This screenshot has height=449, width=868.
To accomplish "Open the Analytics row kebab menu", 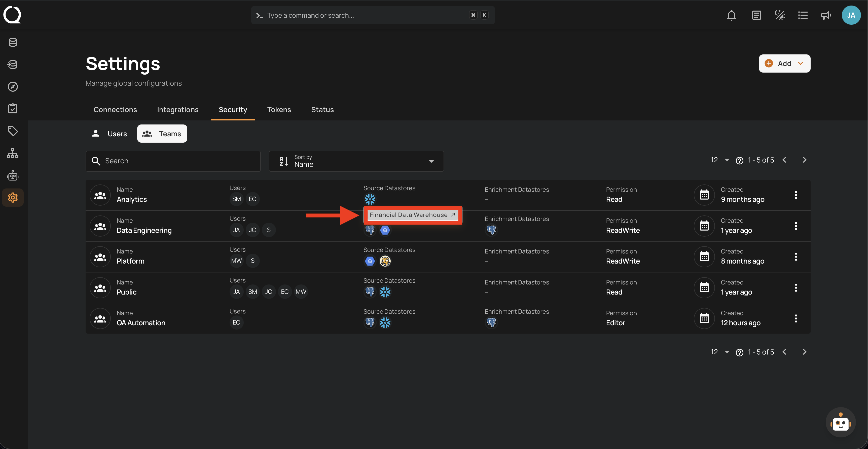I will [796, 195].
